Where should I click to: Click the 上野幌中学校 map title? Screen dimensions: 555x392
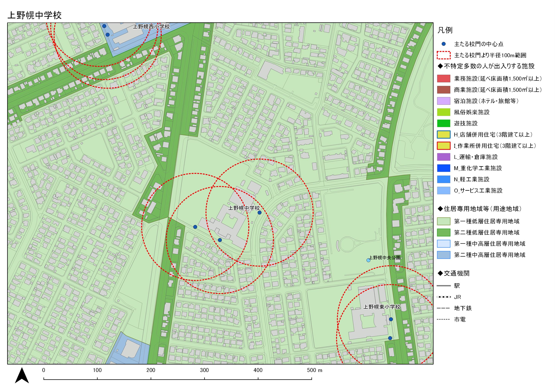(x=35, y=15)
